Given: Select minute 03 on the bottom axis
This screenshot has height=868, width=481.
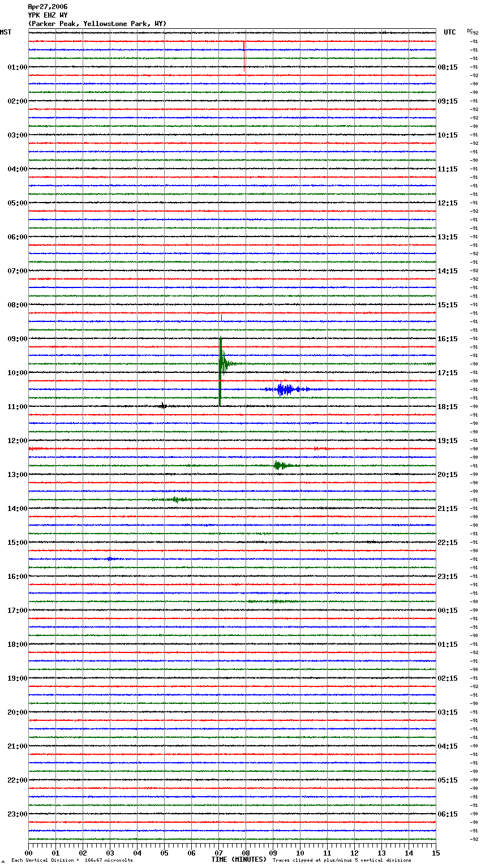Looking at the screenshot, I should click(x=110, y=853).
